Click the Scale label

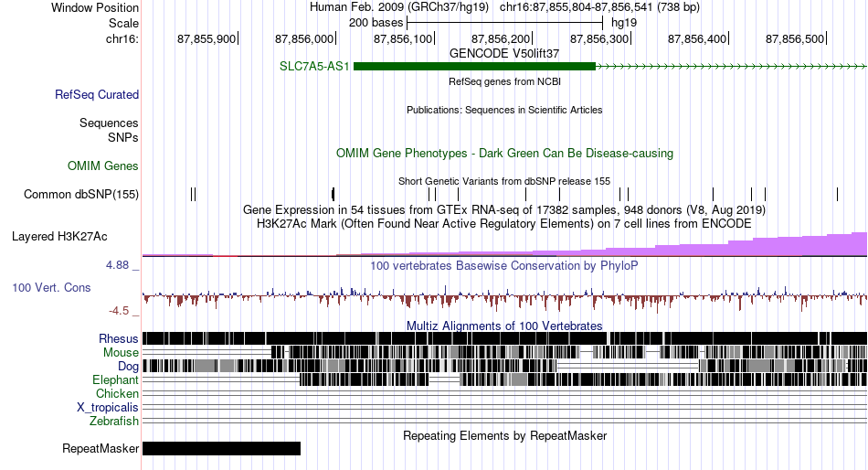123,23
